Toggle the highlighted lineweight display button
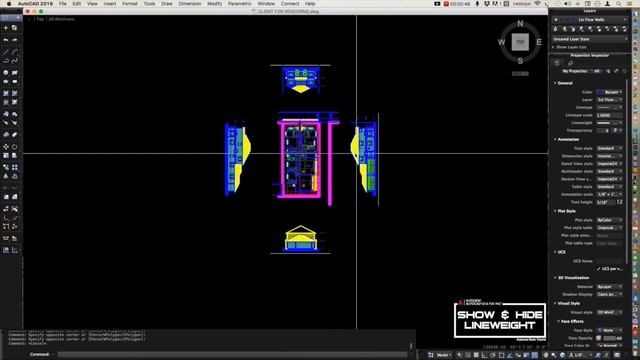640x360 pixels. [535, 356]
